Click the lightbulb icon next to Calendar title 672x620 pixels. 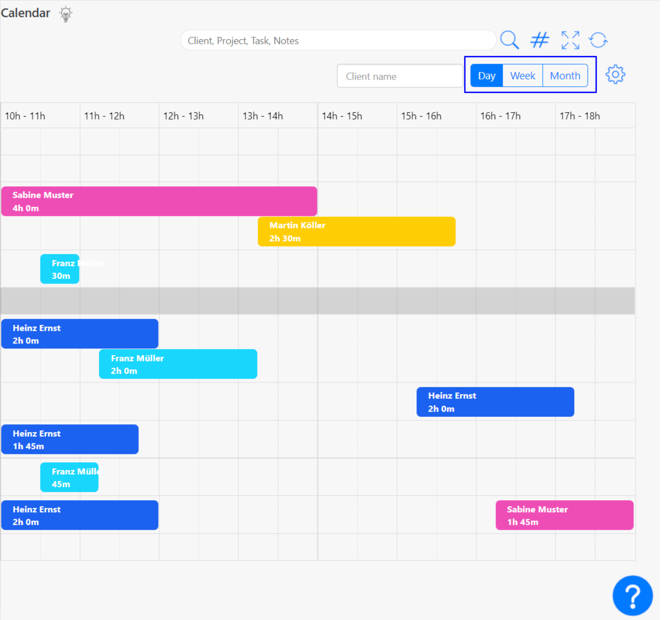(x=66, y=13)
